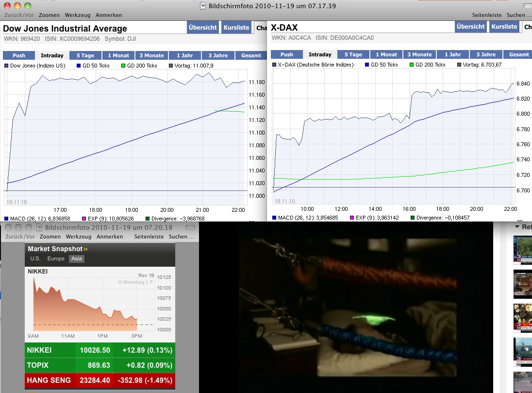Click the 'Vortag: 11.007,9' legend text
Image resolution: width=532 pixels, height=393 pixels.
[x=194, y=66]
